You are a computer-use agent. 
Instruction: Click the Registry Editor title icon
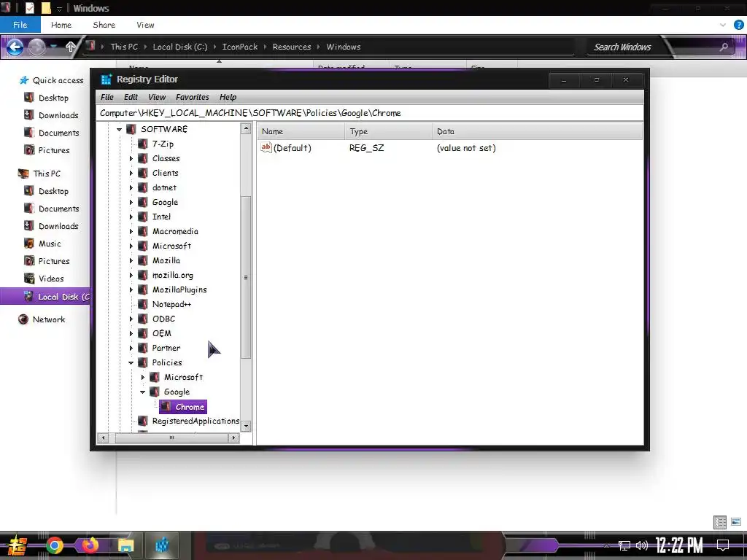click(106, 79)
